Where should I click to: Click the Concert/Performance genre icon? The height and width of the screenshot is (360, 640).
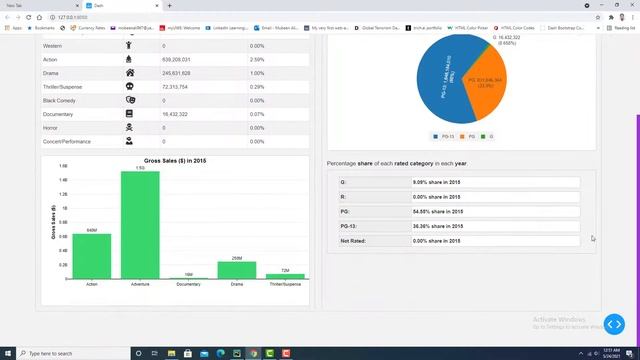click(129, 141)
